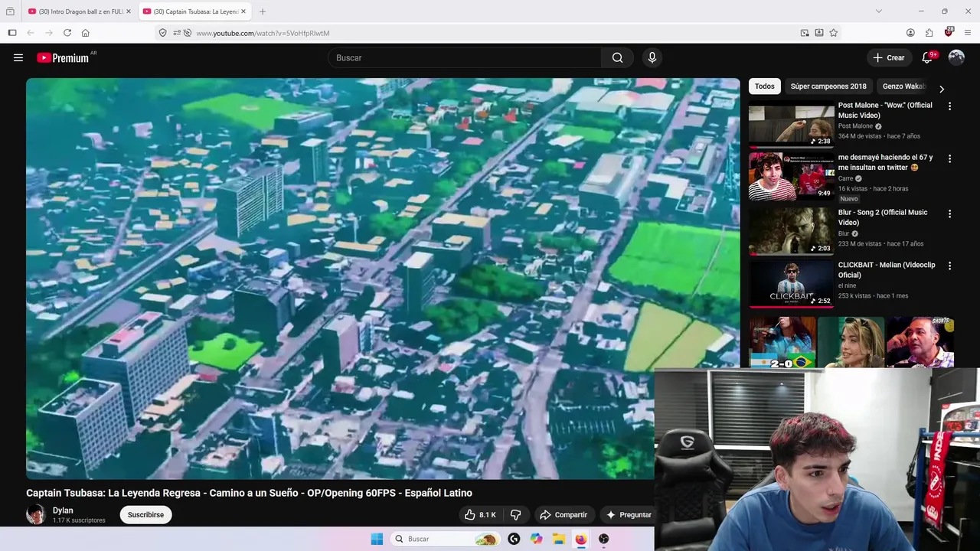Click inside YouTube Buscar search field

(x=465, y=57)
